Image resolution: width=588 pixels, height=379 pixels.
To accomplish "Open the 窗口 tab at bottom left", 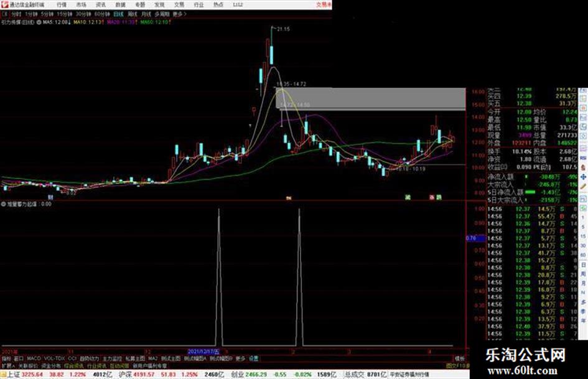I will tap(19, 358).
